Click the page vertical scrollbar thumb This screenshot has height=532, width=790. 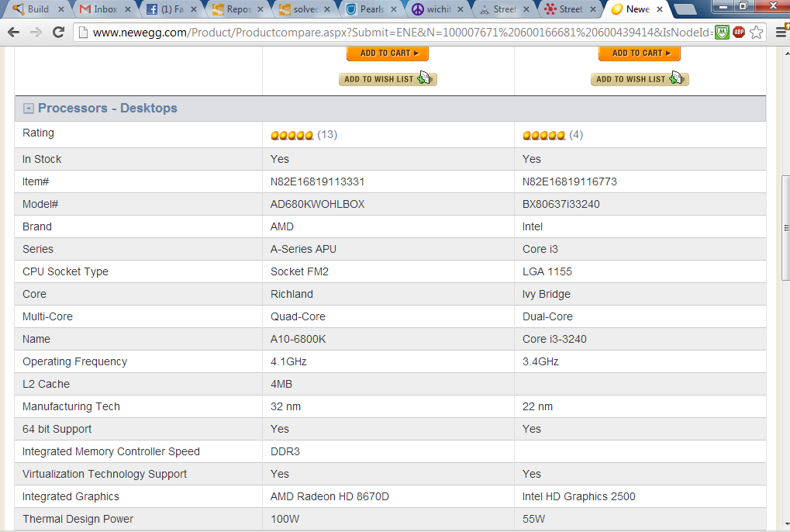[x=785, y=228]
